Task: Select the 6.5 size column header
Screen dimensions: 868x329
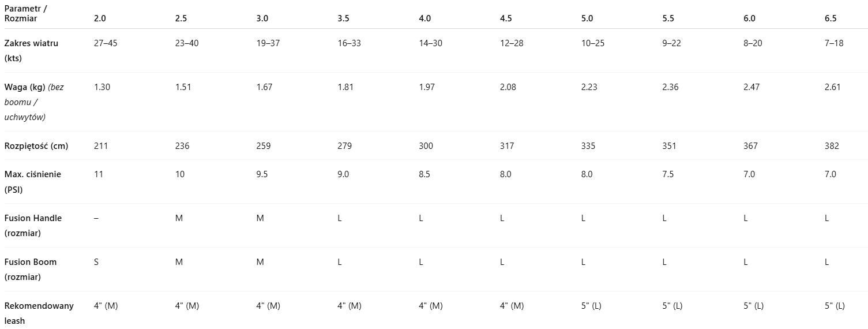Action: click(x=831, y=18)
